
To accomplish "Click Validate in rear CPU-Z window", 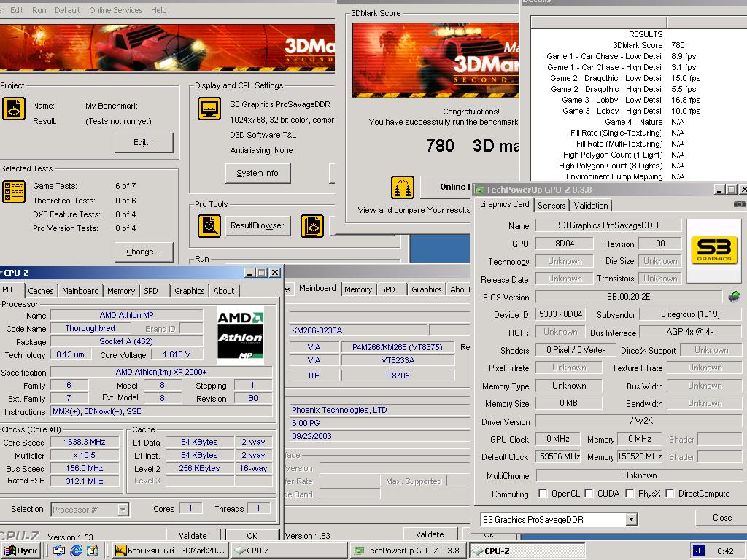I will coord(430,534).
